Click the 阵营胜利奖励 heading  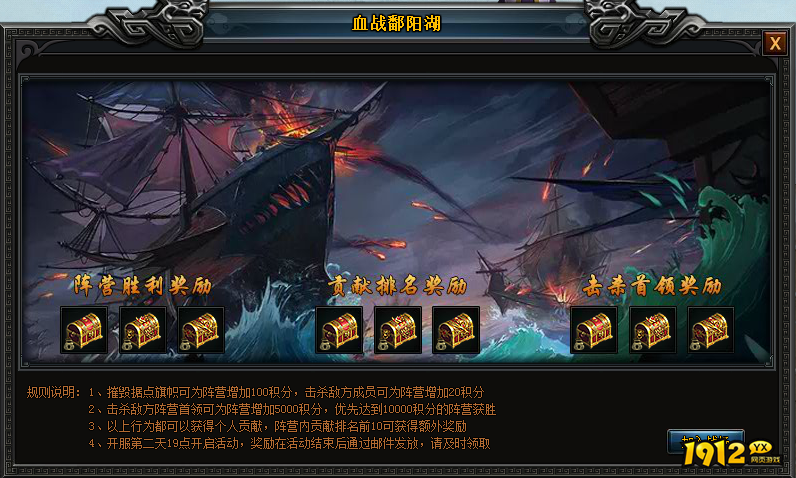[x=143, y=286]
